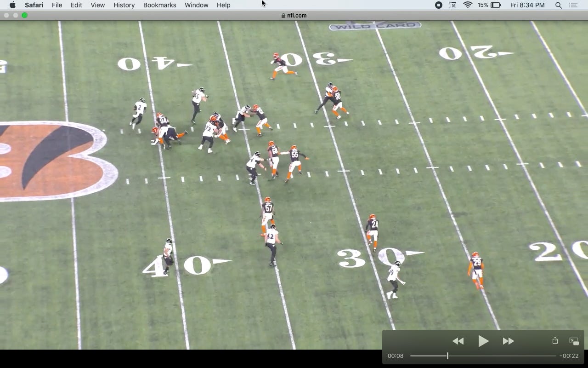Open Notification Center list icon
This screenshot has width=588, height=368.
pos(573,5)
